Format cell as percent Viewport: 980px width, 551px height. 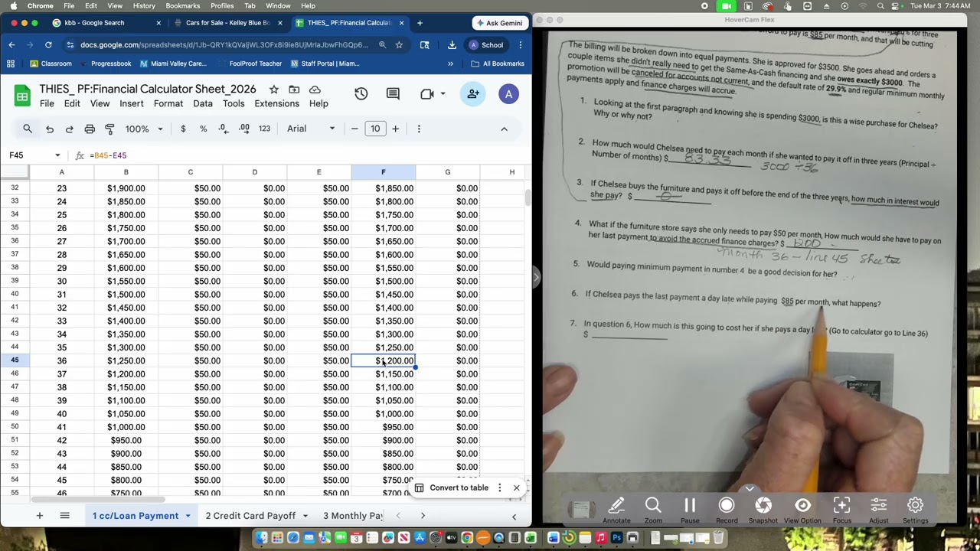click(x=203, y=129)
